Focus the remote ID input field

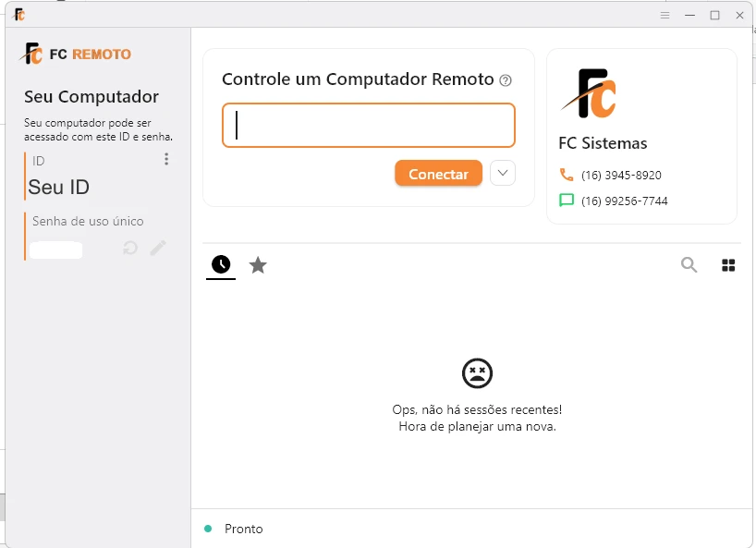point(369,126)
